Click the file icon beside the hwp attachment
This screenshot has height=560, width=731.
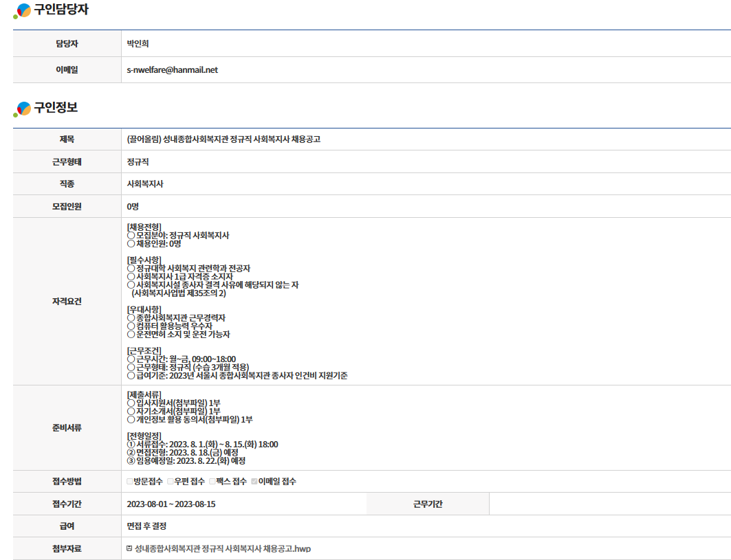point(129,548)
